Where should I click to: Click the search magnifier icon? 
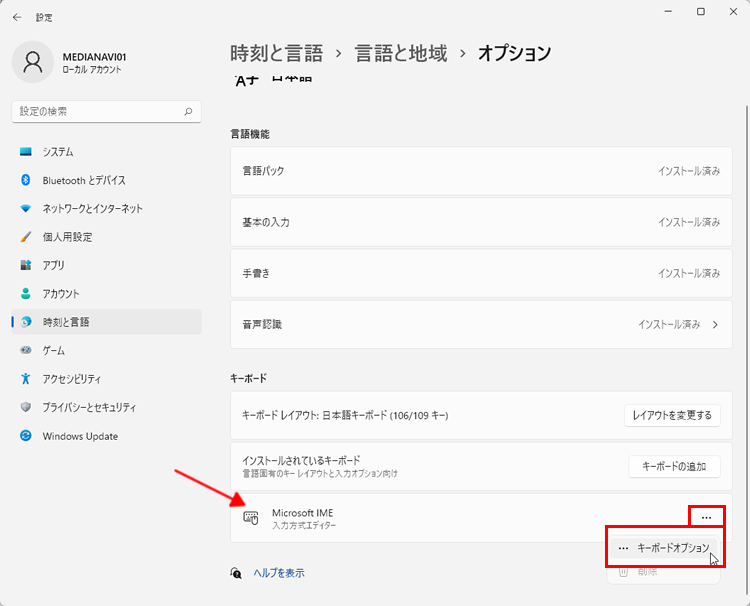pos(188,111)
